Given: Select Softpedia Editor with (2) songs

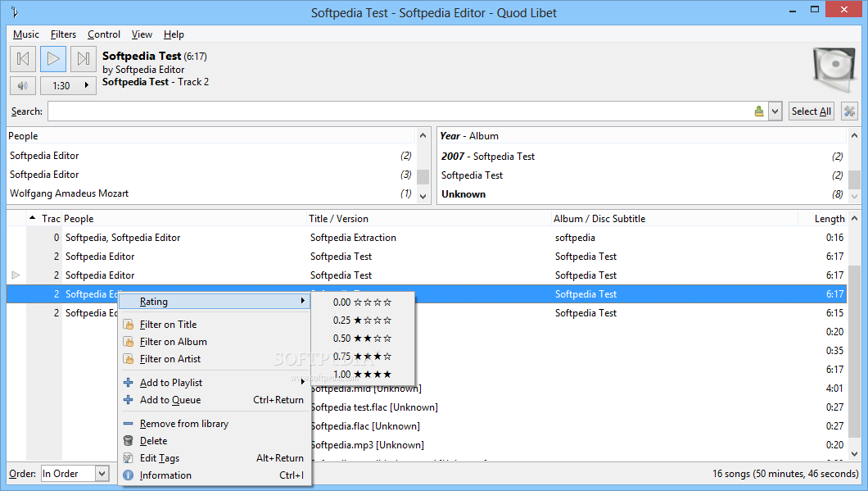Looking at the screenshot, I should pyautogui.click(x=210, y=156).
